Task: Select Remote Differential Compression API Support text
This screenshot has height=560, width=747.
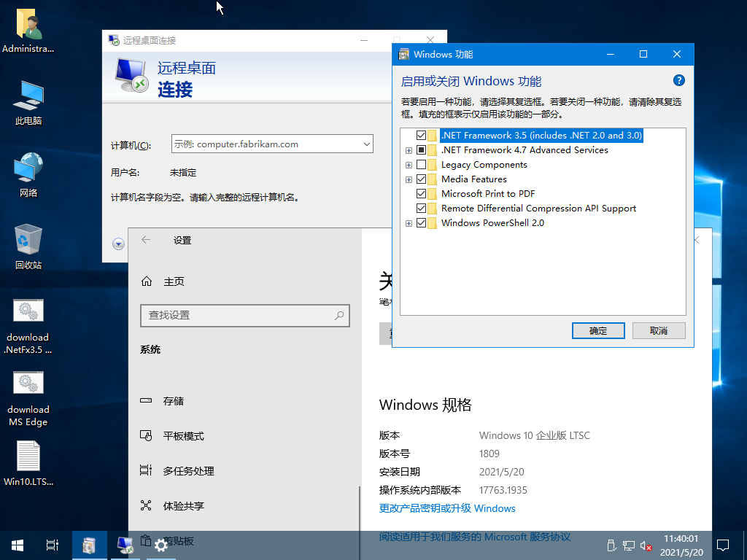Action: (538, 208)
